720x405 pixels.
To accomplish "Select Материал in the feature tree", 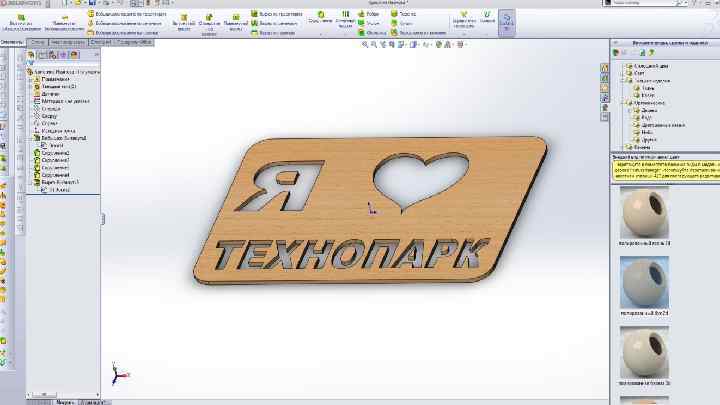I will click(x=61, y=101).
